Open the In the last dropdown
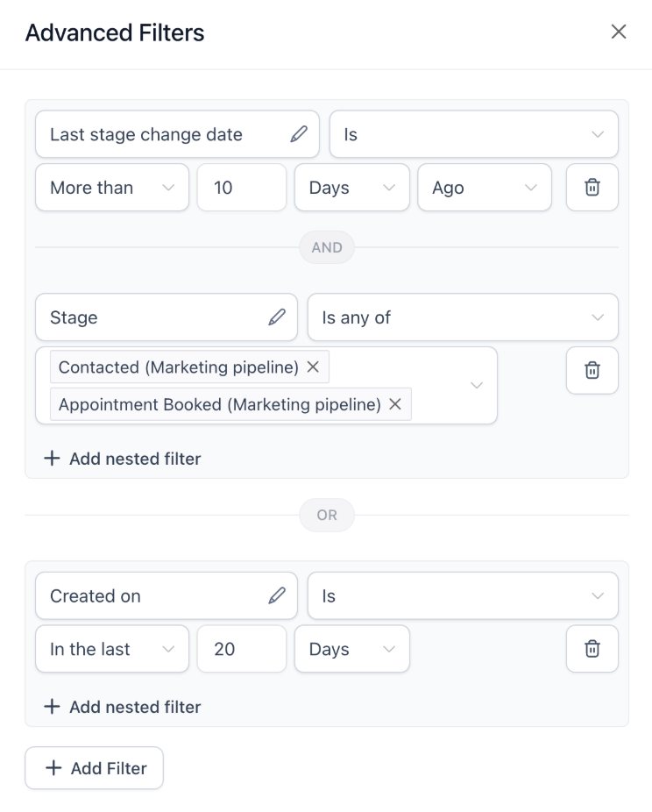 click(x=112, y=649)
